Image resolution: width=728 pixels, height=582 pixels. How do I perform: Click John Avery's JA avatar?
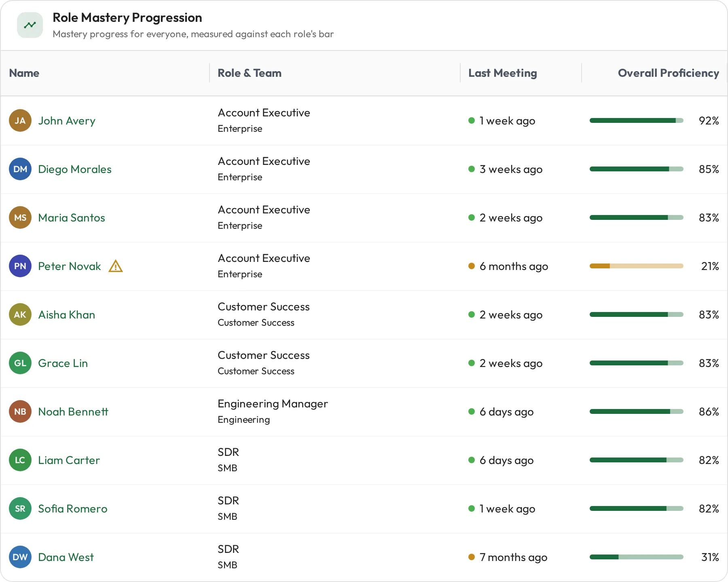coord(20,120)
